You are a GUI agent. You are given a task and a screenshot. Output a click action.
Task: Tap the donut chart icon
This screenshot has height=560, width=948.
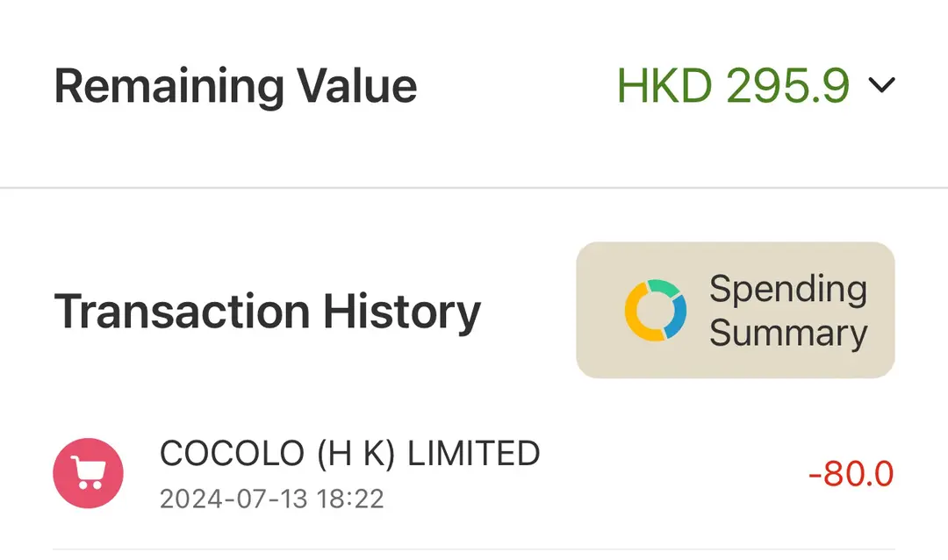point(656,310)
